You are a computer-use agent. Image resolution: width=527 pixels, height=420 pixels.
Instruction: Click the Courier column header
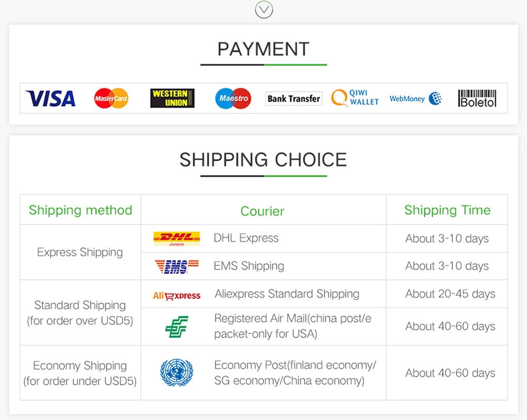(262, 211)
